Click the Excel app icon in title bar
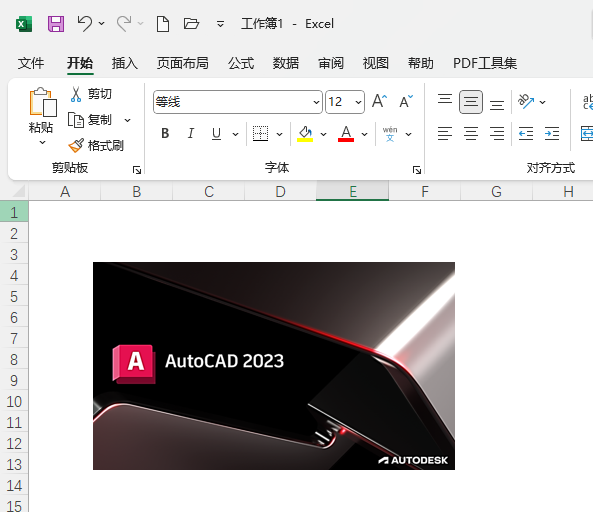Screen dimensions: 593x512 point(24,24)
